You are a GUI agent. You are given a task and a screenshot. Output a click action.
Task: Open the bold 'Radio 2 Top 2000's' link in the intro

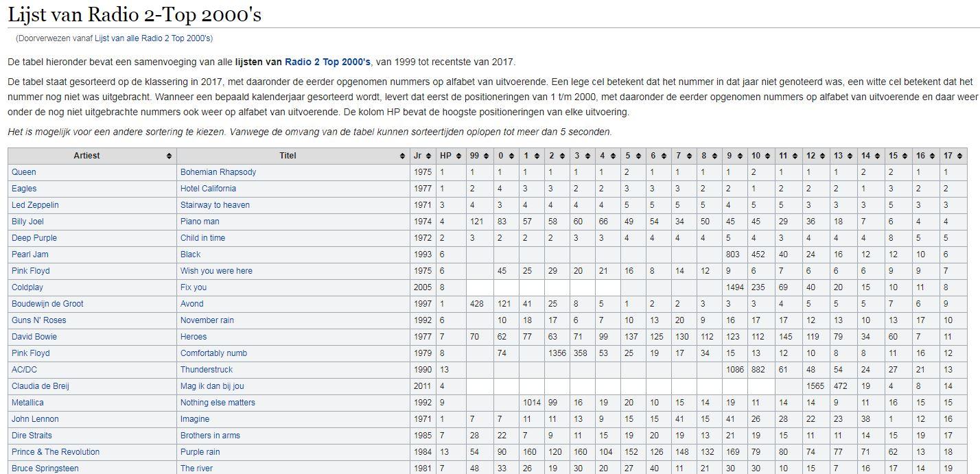point(327,62)
